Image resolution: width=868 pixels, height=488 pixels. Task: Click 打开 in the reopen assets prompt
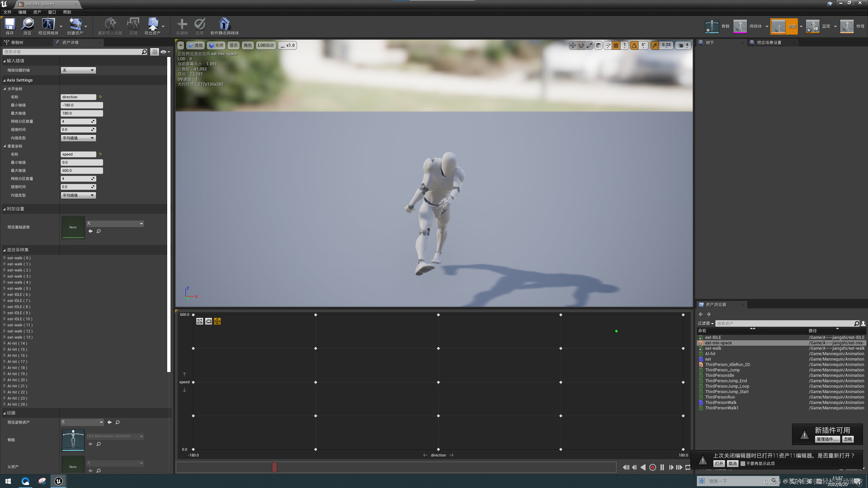tap(719, 463)
